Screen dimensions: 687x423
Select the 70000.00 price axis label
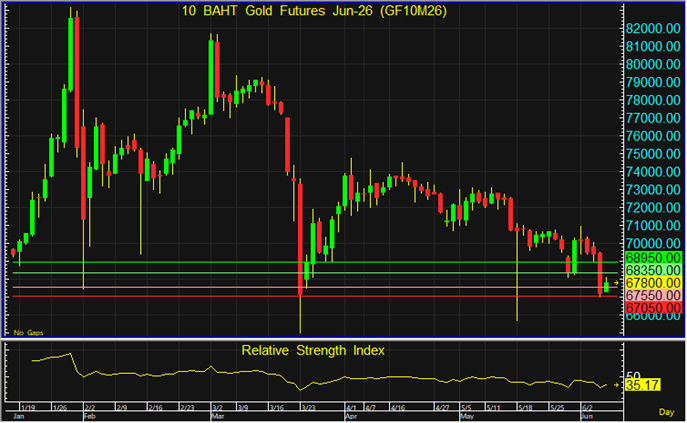pyautogui.click(x=653, y=244)
